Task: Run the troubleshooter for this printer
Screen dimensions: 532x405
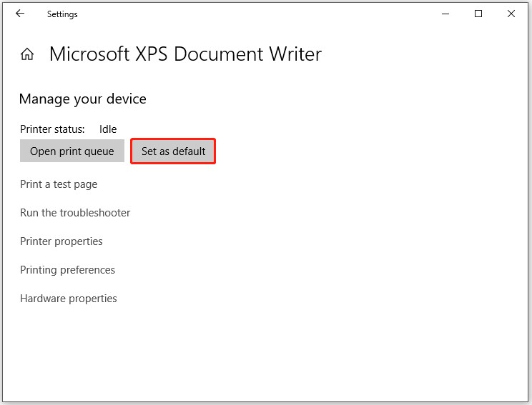Action: (75, 213)
